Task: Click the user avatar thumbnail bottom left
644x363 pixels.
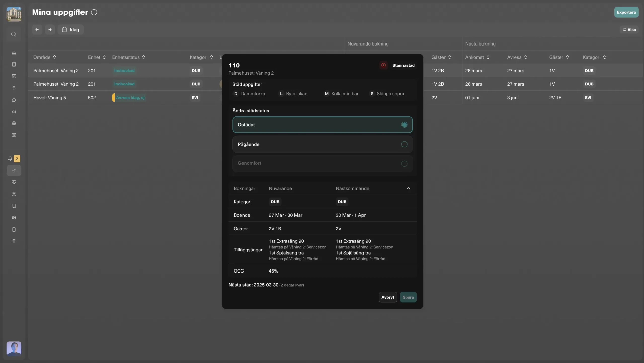Action: pos(14,348)
